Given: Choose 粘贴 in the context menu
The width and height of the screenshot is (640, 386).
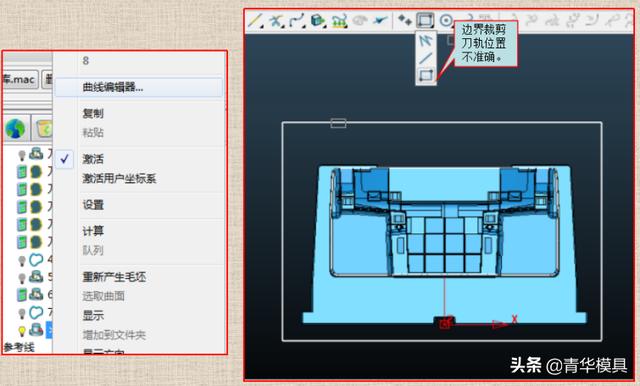Looking at the screenshot, I should coord(93,133).
